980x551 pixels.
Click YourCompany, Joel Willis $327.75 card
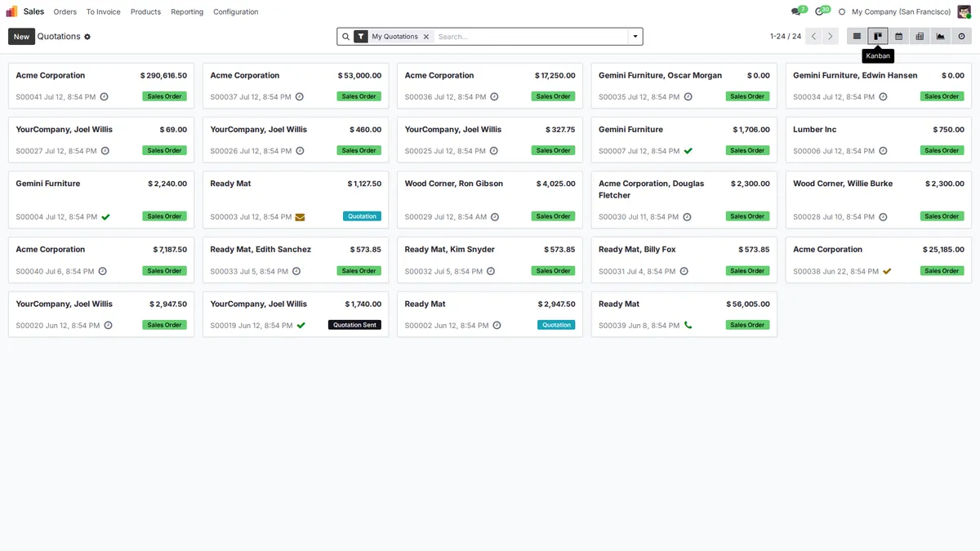pos(490,140)
